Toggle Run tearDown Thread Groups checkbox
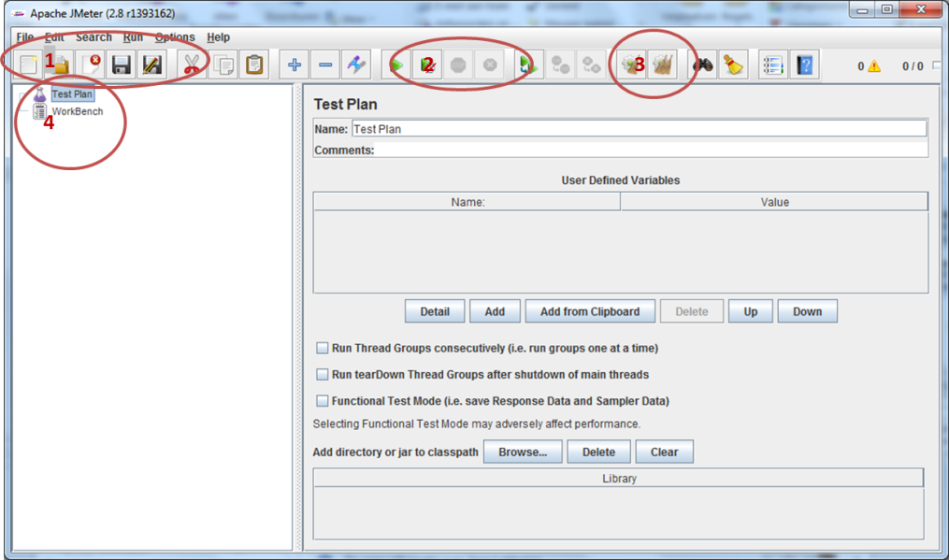 click(x=322, y=375)
